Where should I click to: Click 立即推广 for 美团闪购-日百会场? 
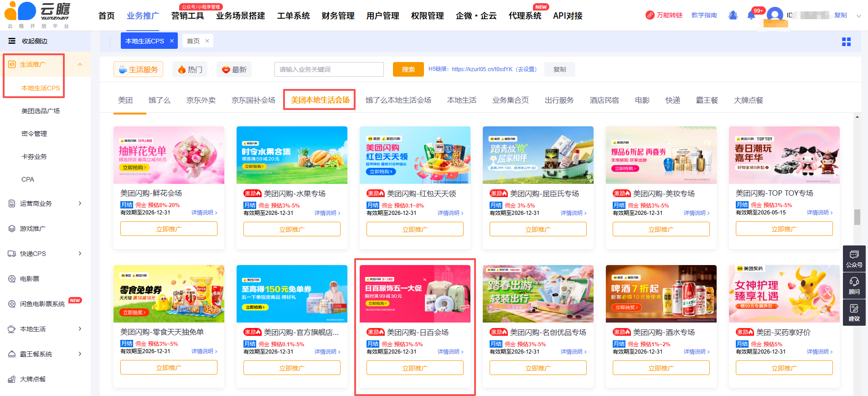pyautogui.click(x=415, y=368)
